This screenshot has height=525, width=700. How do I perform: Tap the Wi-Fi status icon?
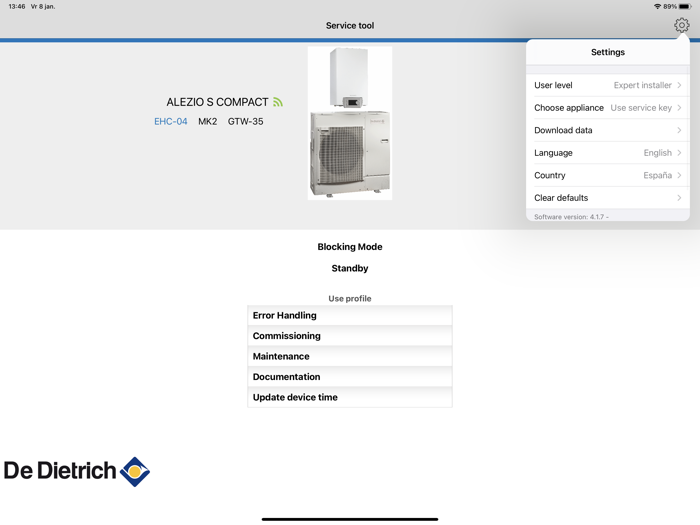657,6
